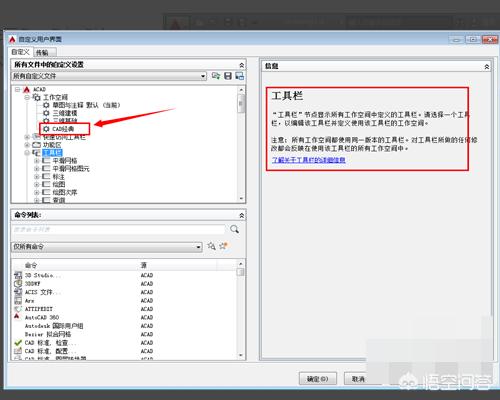This screenshot has height=400, width=500.
Task: Select the ATTIPEDIT command icon
Action: (18, 309)
